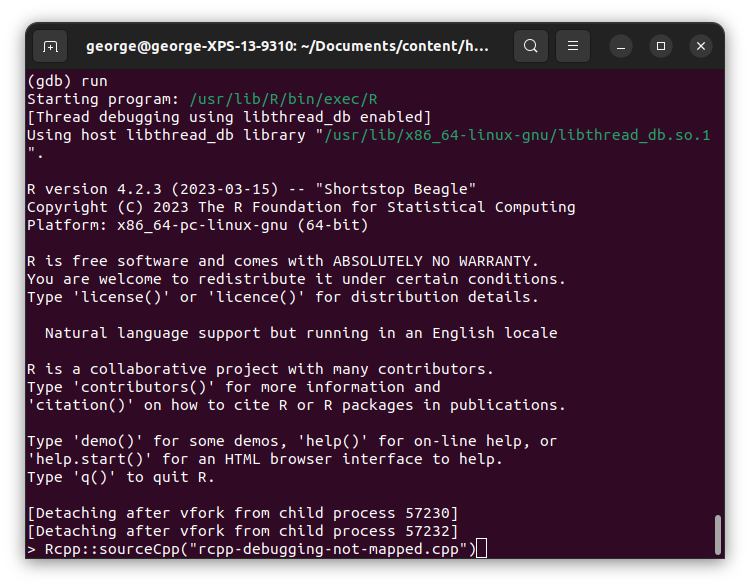Click the '(gdb) run' command line
The image size is (750, 587).
click(x=67, y=81)
